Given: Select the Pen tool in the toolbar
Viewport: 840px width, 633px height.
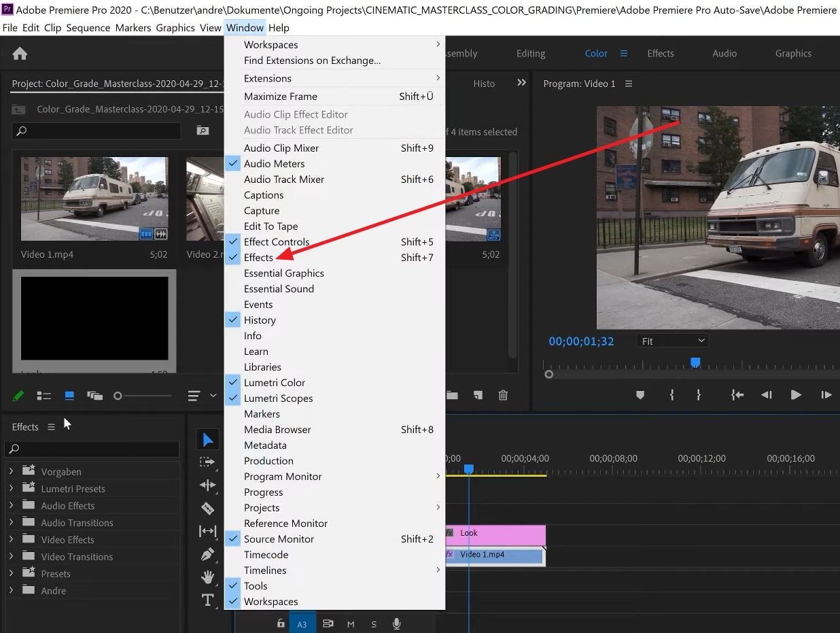Looking at the screenshot, I should (x=207, y=554).
